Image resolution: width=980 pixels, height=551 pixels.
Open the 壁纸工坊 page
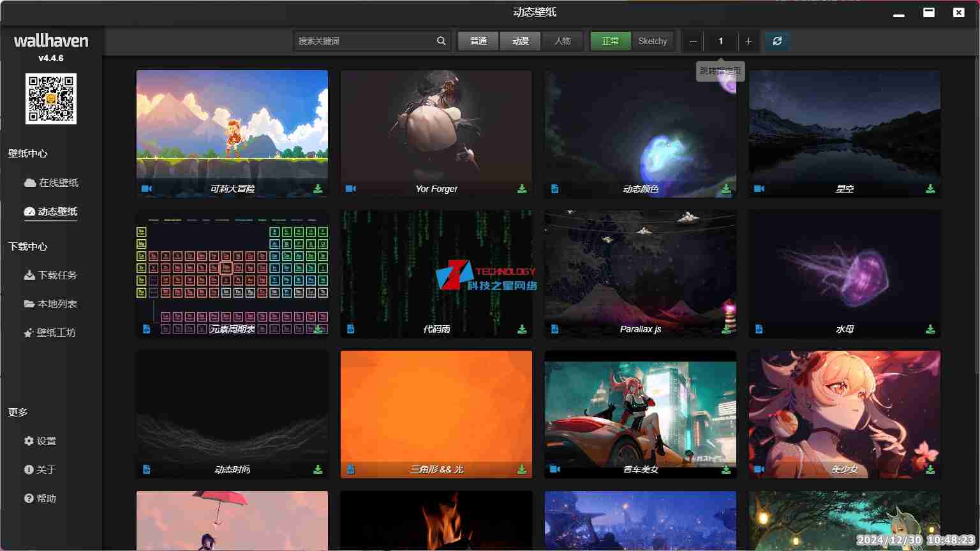50,332
